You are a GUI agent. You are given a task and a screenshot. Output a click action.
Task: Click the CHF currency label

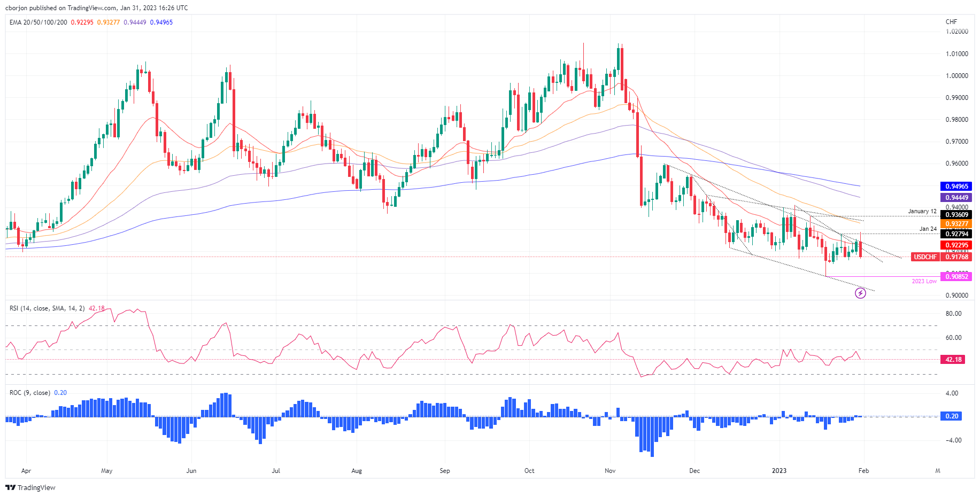[951, 22]
